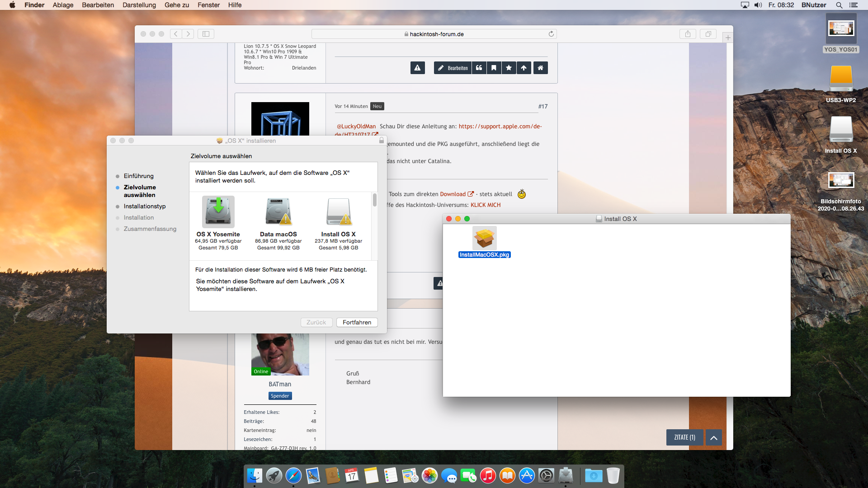Select the Data macOS drive icon
Screen dimensions: 868x488
tap(278, 212)
